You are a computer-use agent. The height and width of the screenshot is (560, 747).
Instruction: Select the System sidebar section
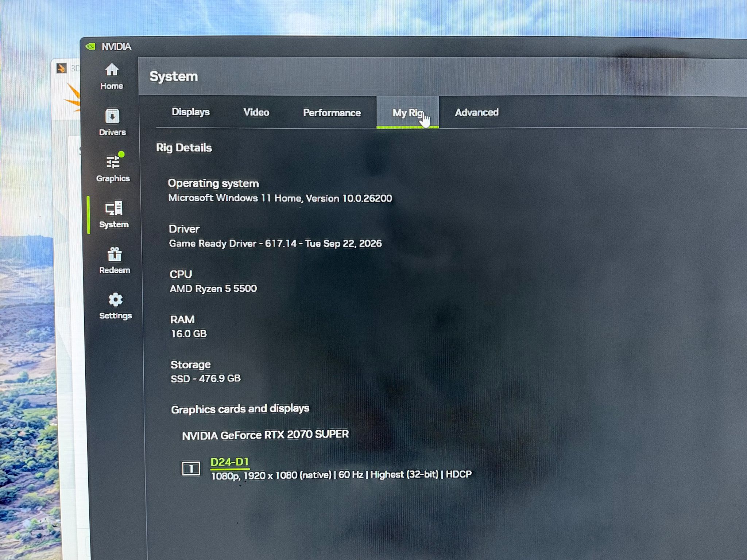point(113,214)
